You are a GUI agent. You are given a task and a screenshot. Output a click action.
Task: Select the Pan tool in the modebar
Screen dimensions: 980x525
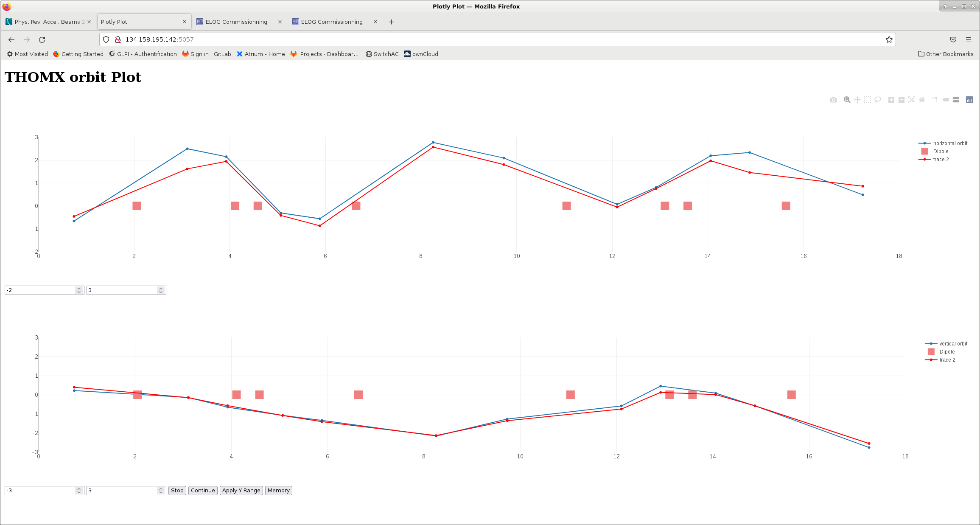857,100
